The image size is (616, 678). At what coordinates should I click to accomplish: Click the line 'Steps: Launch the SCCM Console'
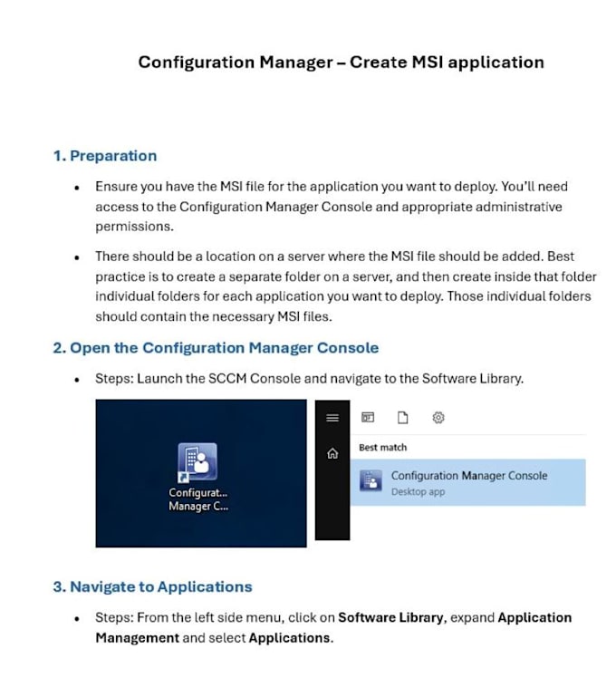(310, 379)
